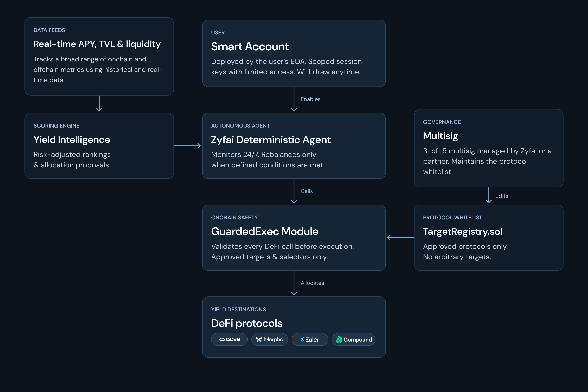The height and width of the screenshot is (392, 588).
Task: Open the Smart Account card
Action: click(294, 53)
